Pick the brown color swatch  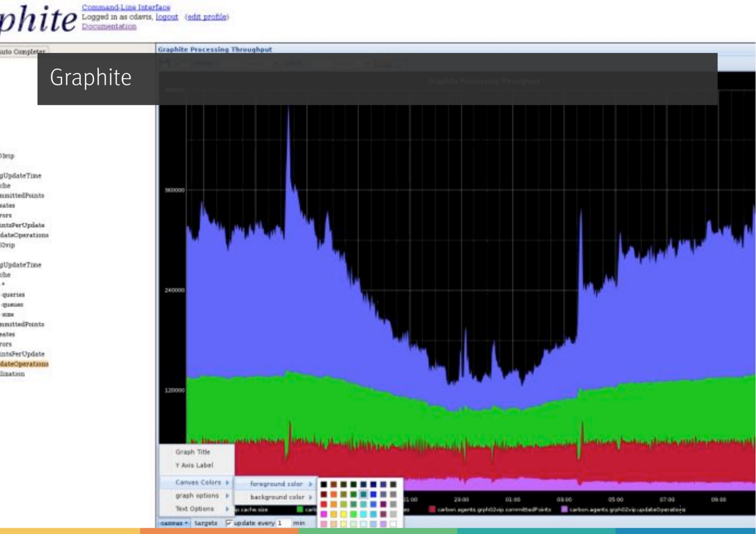[x=334, y=484]
